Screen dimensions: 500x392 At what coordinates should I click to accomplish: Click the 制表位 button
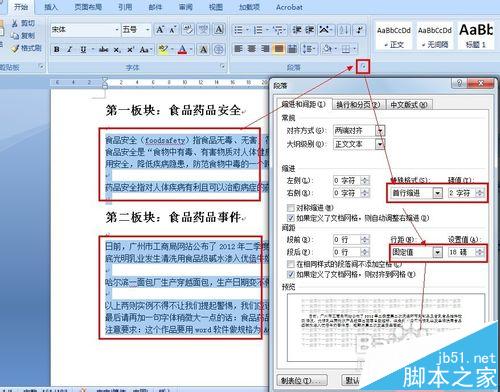(x=302, y=380)
